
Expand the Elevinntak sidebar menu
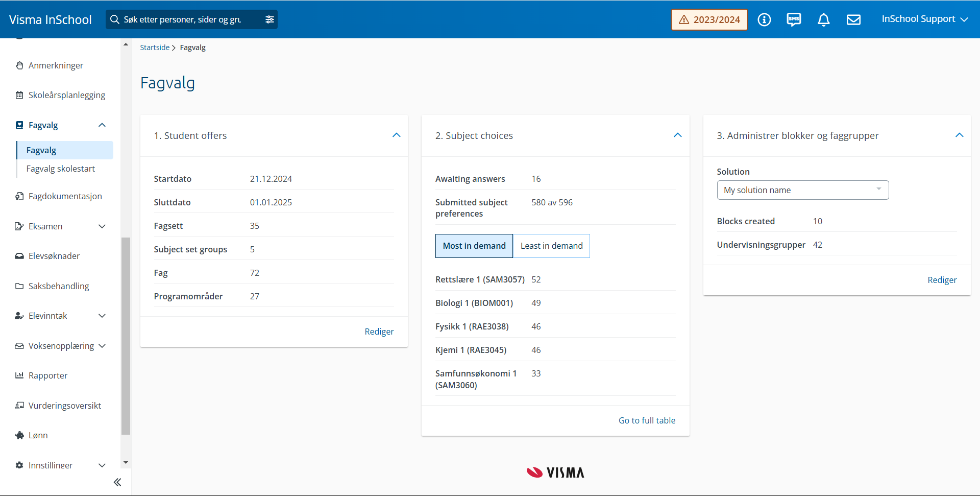coord(102,316)
